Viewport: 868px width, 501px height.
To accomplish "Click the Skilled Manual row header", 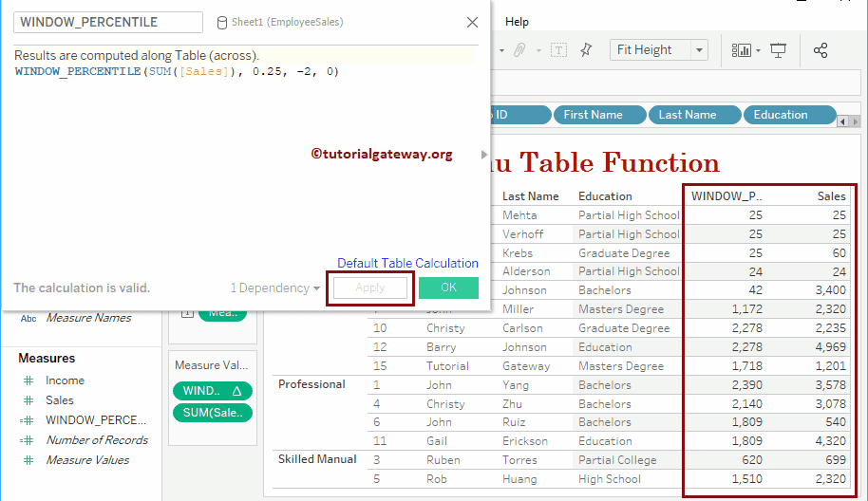I will click(317, 459).
